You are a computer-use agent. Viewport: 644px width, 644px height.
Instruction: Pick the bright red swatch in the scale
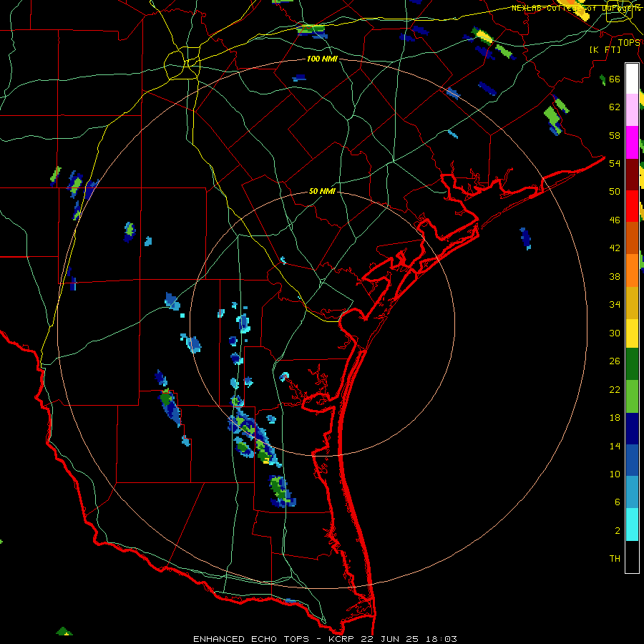(x=632, y=206)
